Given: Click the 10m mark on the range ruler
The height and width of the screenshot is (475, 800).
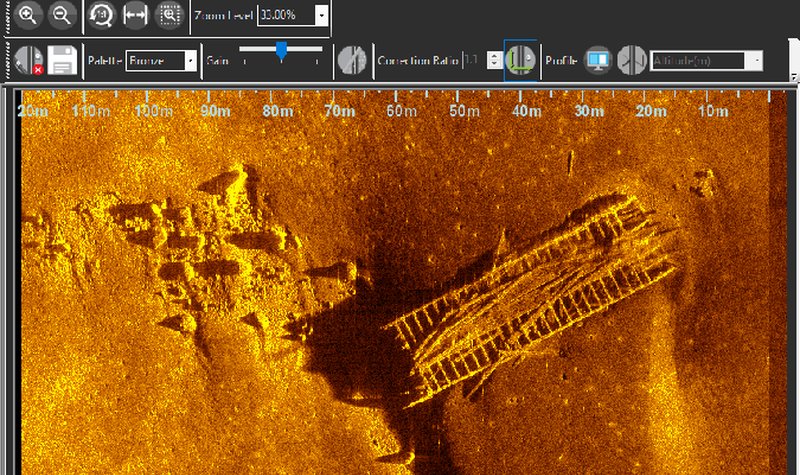Looking at the screenshot, I should (x=713, y=111).
